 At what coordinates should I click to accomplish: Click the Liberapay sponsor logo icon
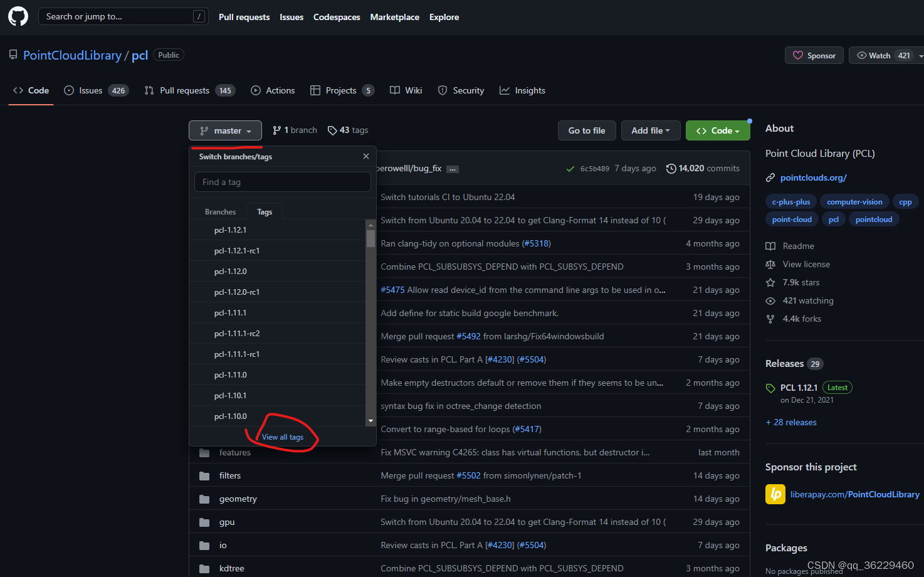[775, 494]
